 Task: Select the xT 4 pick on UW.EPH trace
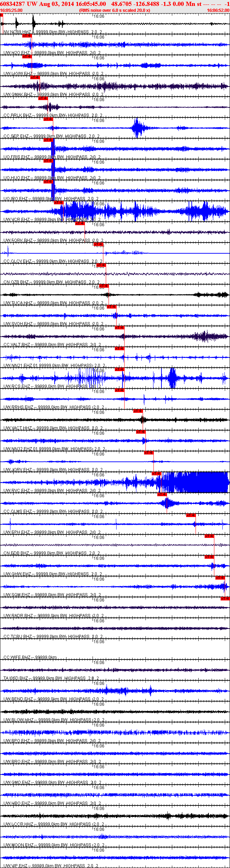191,515
